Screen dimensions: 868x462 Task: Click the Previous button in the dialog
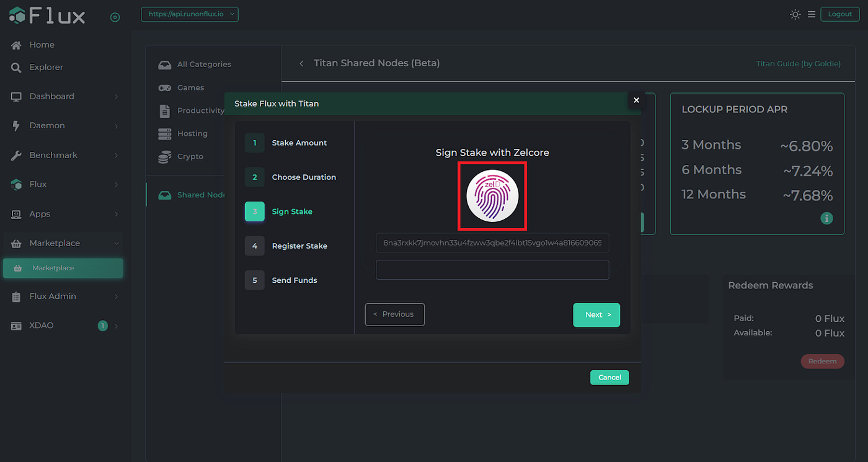[x=394, y=314]
